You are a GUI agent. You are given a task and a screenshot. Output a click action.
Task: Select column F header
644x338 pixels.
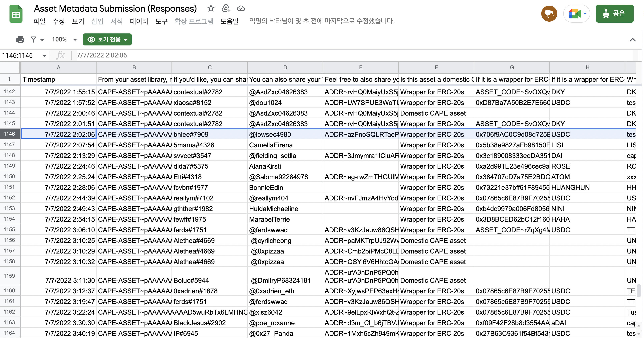coord(436,67)
